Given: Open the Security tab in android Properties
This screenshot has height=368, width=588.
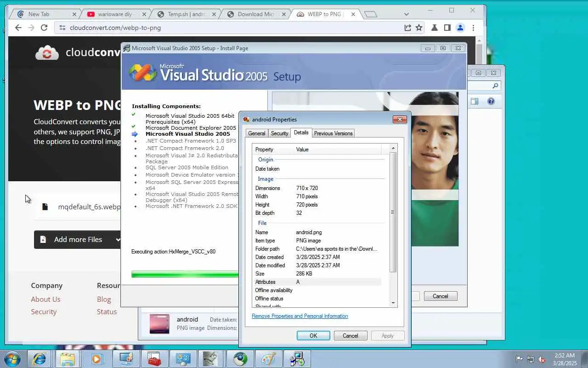Looking at the screenshot, I should (279, 133).
